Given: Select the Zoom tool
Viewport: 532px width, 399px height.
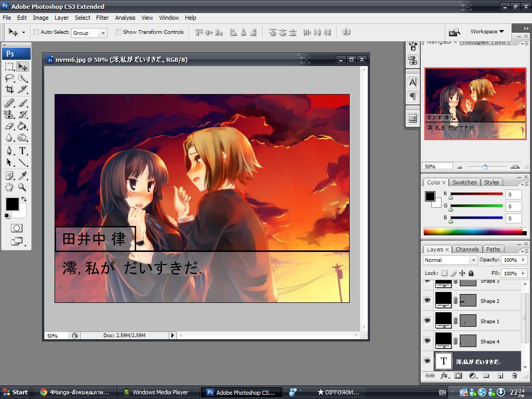Looking at the screenshot, I should pyautogui.click(x=22, y=187).
